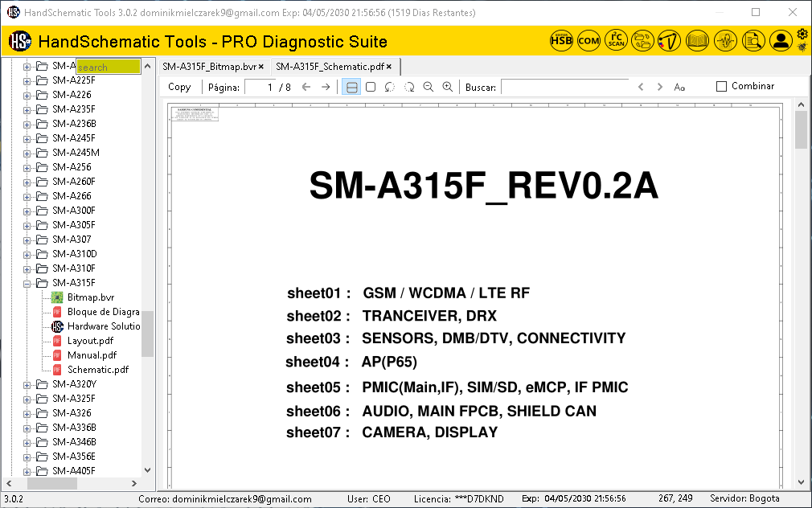Open the document search tool

753,40
